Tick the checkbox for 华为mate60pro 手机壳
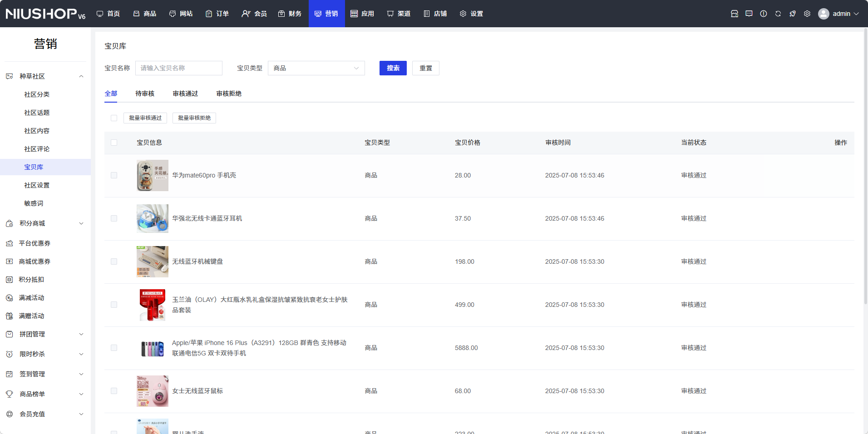Image resolution: width=868 pixels, height=434 pixels. pyautogui.click(x=114, y=175)
